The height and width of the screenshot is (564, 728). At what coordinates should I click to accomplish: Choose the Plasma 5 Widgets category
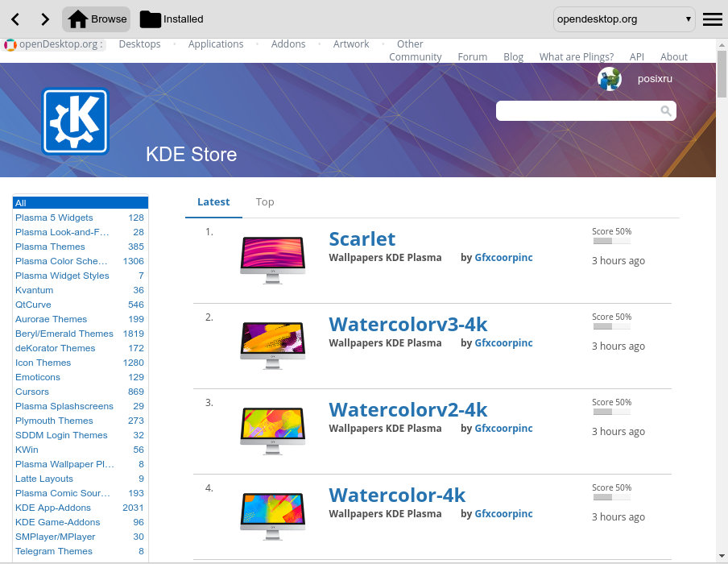point(54,218)
